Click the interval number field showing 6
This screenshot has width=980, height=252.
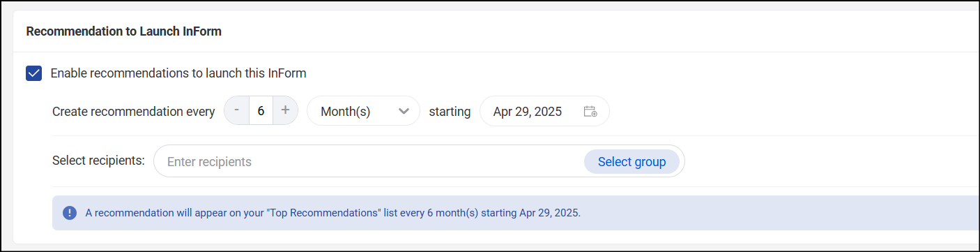[261, 111]
